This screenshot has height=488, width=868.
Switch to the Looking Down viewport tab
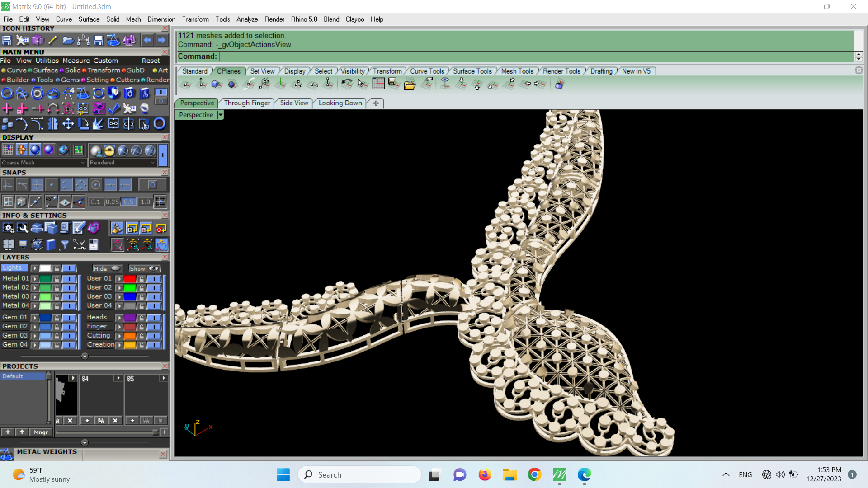tap(340, 103)
